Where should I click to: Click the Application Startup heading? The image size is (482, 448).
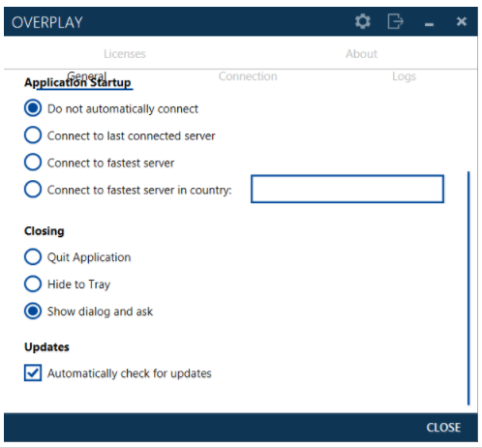pyautogui.click(x=77, y=82)
